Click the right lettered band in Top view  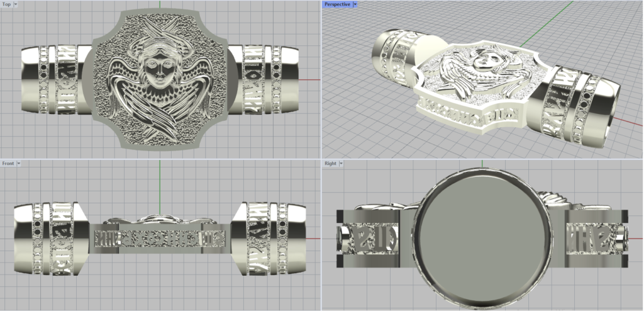[250, 80]
